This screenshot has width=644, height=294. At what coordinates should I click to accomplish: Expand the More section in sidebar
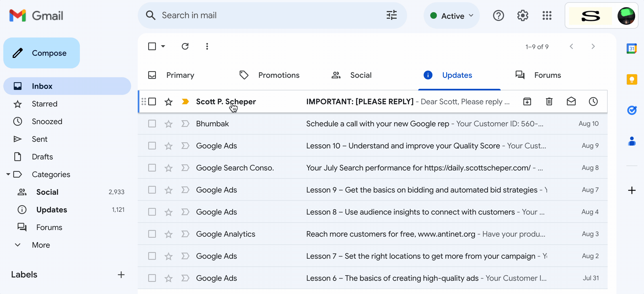pos(41,245)
